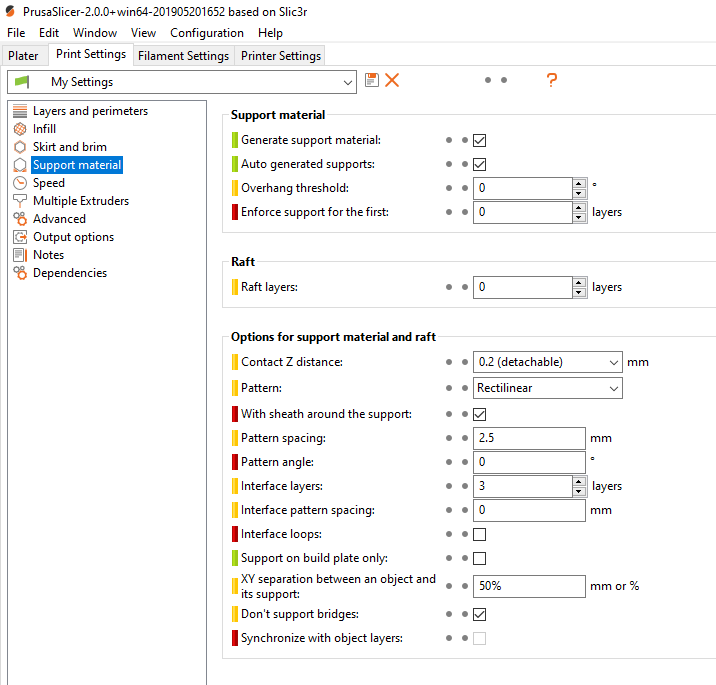Click first dot beside Generate support material
The height and width of the screenshot is (685, 716).
pyautogui.click(x=449, y=140)
